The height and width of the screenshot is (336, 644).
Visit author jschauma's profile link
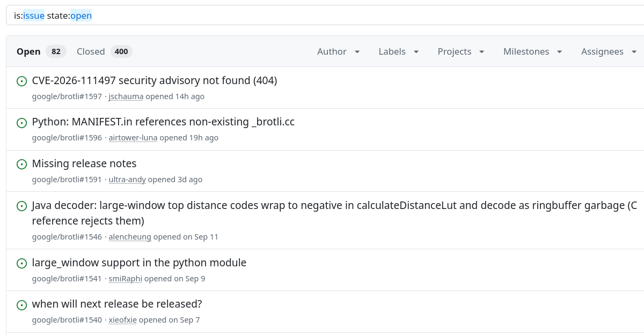pos(126,96)
